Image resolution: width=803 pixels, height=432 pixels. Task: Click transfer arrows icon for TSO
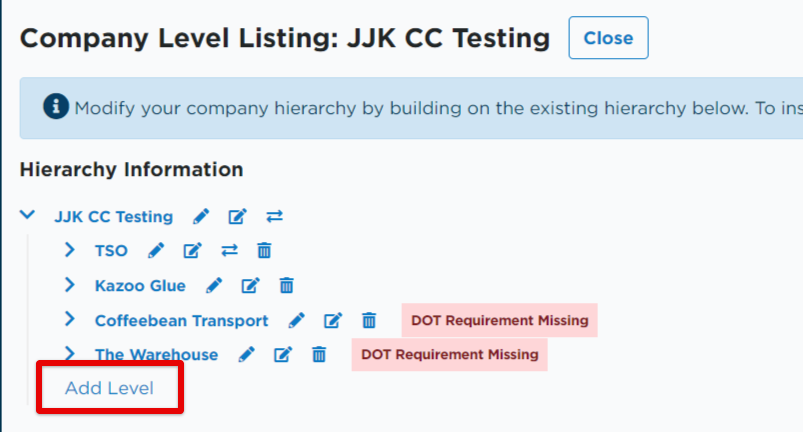click(229, 251)
